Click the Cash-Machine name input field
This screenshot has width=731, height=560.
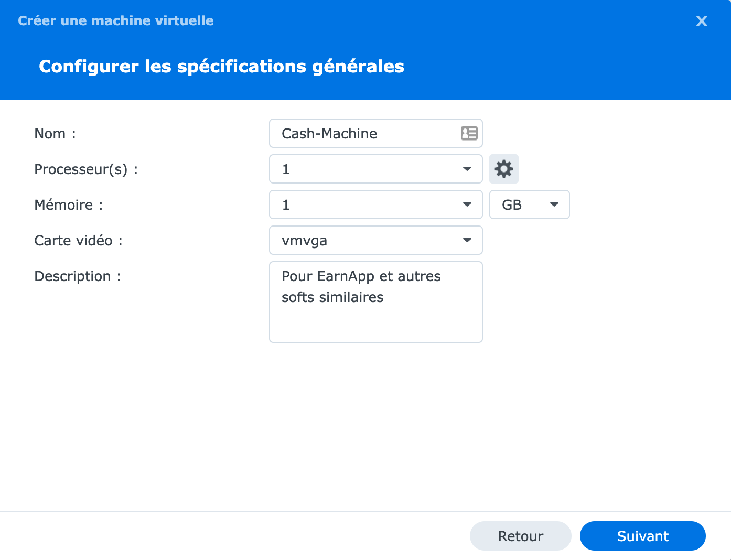tap(376, 133)
